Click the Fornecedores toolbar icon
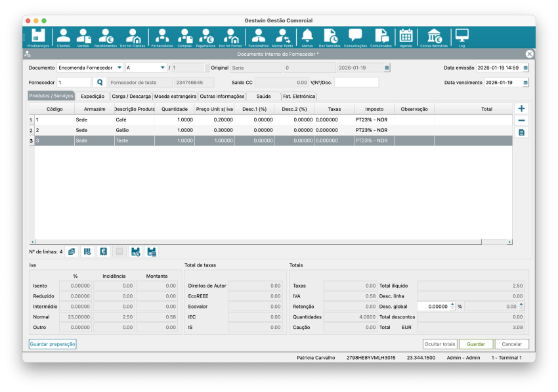The width and height of the screenshot is (558, 392). (x=161, y=37)
